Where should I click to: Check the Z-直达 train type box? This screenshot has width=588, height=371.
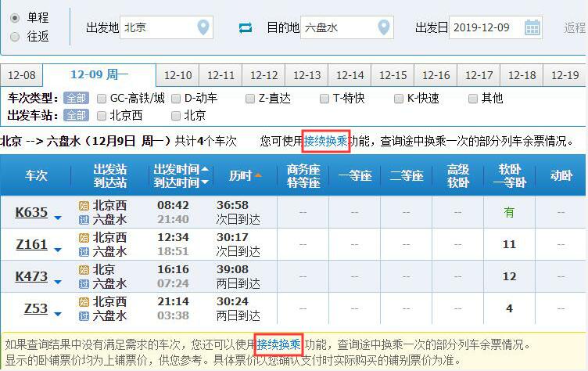[x=249, y=99]
